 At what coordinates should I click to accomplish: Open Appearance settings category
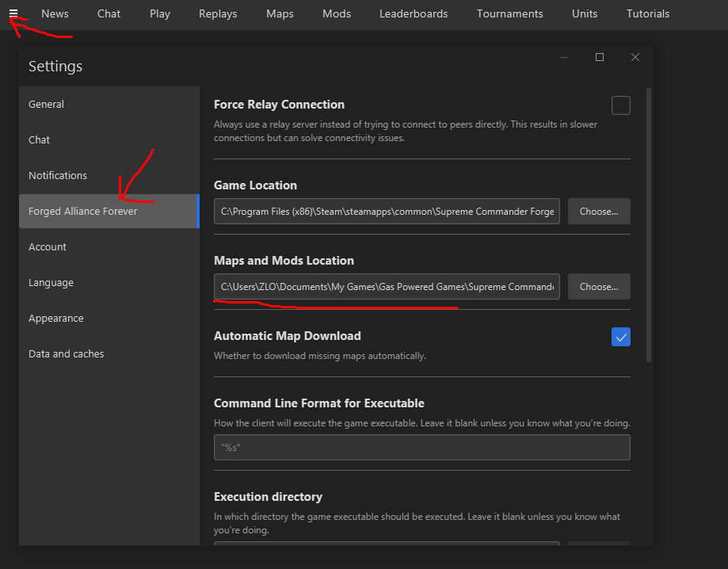click(x=109, y=318)
